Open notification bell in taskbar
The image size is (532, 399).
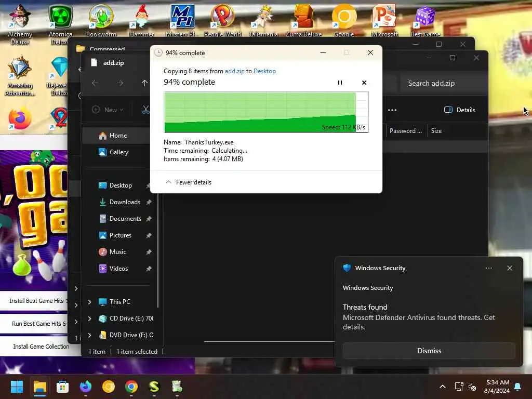[x=518, y=387]
